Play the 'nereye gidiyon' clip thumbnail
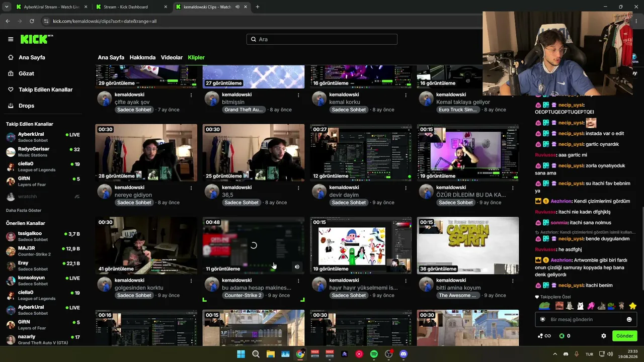Image resolution: width=644 pixels, height=362 pixels. [x=146, y=153]
